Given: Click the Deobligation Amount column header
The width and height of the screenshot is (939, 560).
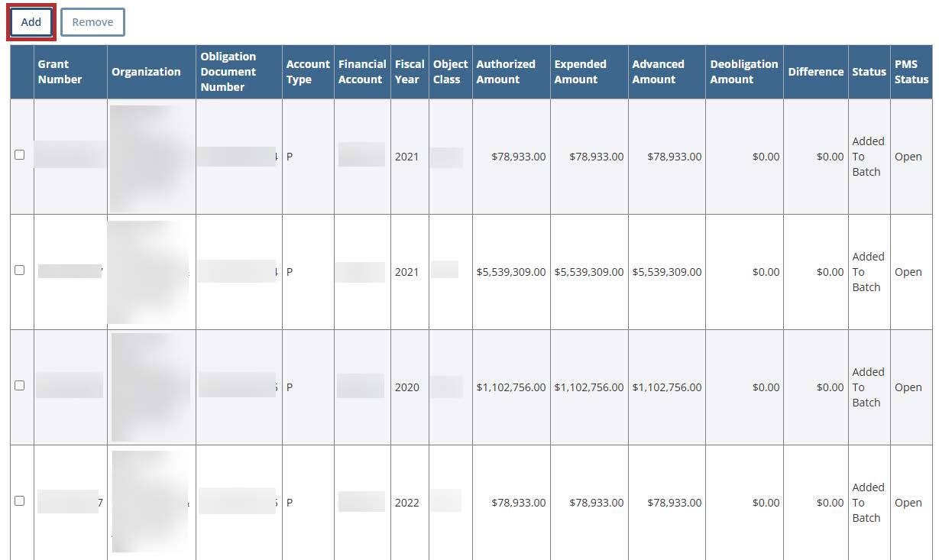Looking at the screenshot, I should tap(743, 72).
